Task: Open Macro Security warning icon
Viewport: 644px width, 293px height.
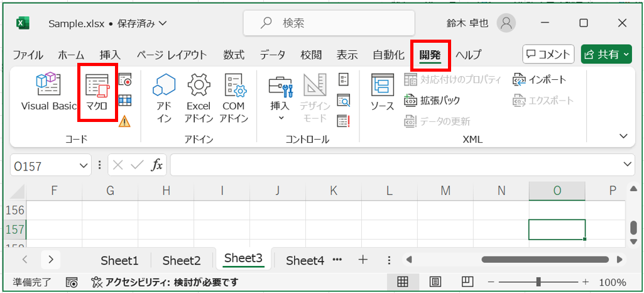Action: pyautogui.click(x=125, y=121)
